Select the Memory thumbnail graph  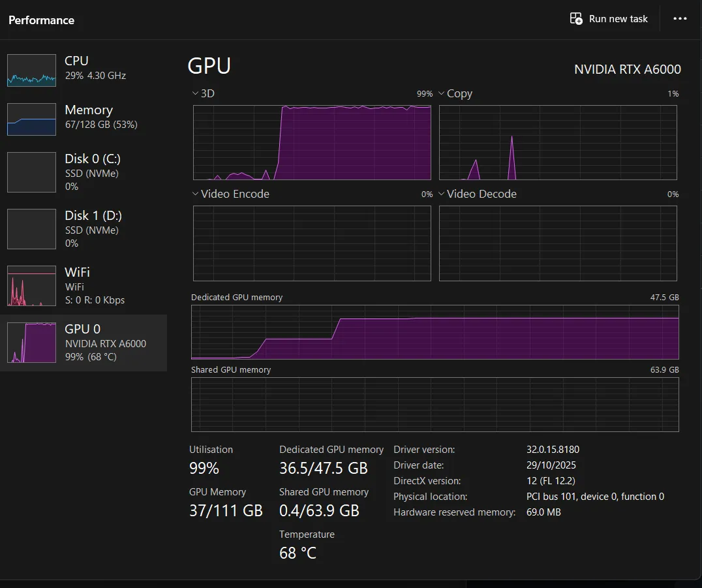click(31, 119)
